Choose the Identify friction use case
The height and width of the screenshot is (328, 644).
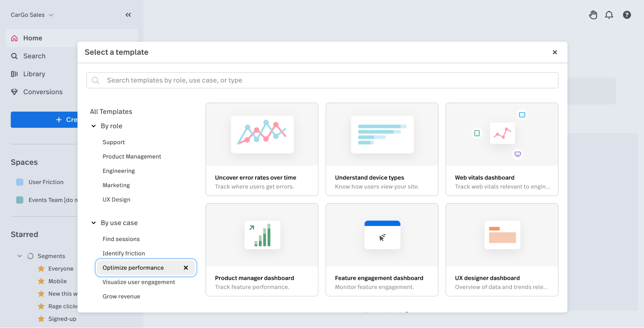click(124, 253)
